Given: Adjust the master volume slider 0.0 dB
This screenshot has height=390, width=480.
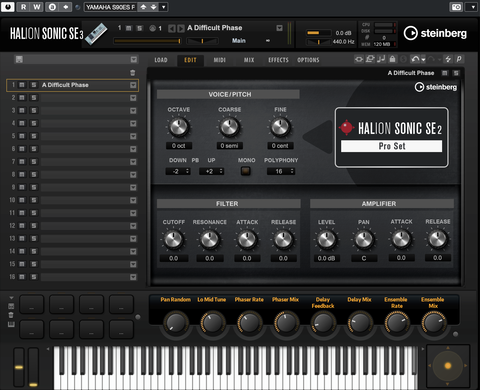Looking at the screenshot, I should coord(318,33).
